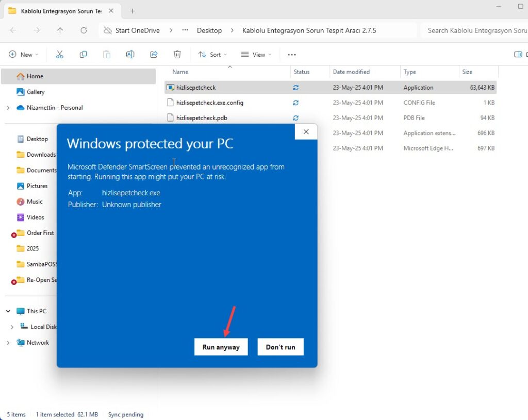Click sync status icon for hizlisepetcheck.exe.config
Screen dimensions: 528x420
295,103
